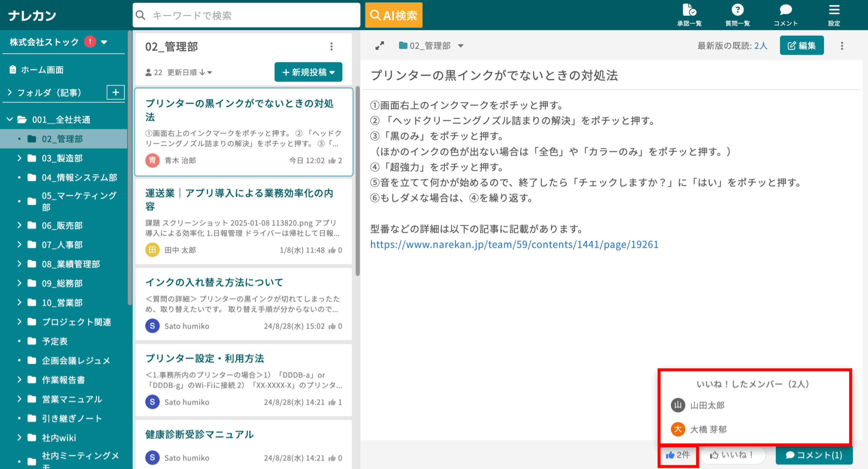Image resolution: width=868 pixels, height=469 pixels.
Task: Show the 2件 likes member list
Action: (x=678, y=455)
